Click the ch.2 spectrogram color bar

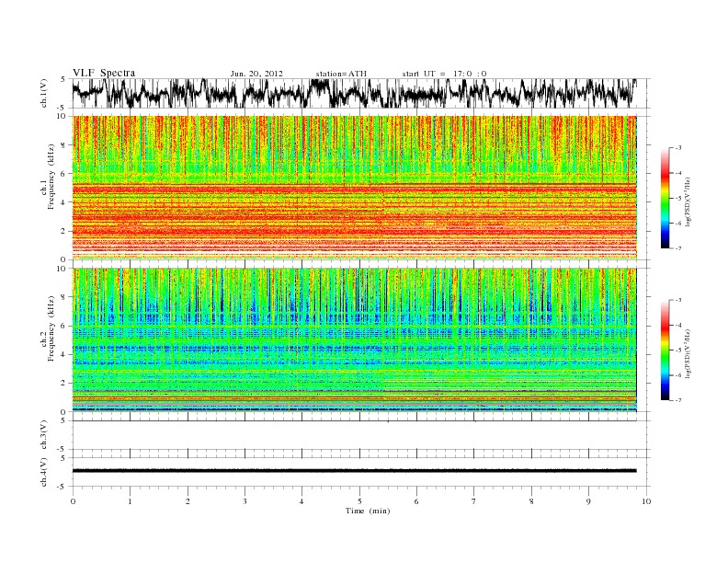[x=665, y=350]
